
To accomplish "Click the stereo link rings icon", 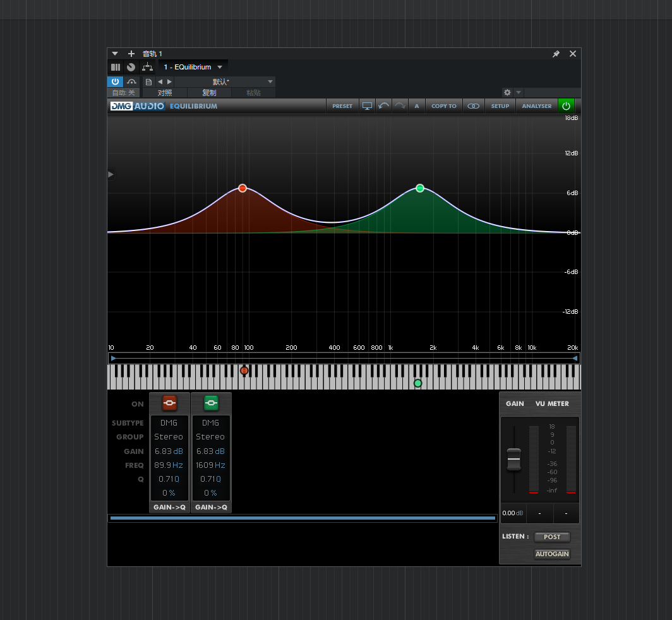I will (x=473, y=106).
